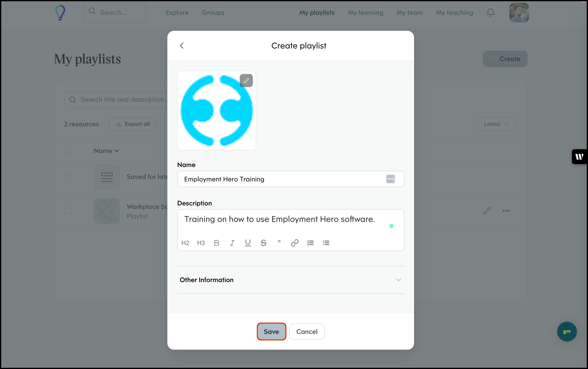Apply strikethrough formatting to description

point(264,243)
